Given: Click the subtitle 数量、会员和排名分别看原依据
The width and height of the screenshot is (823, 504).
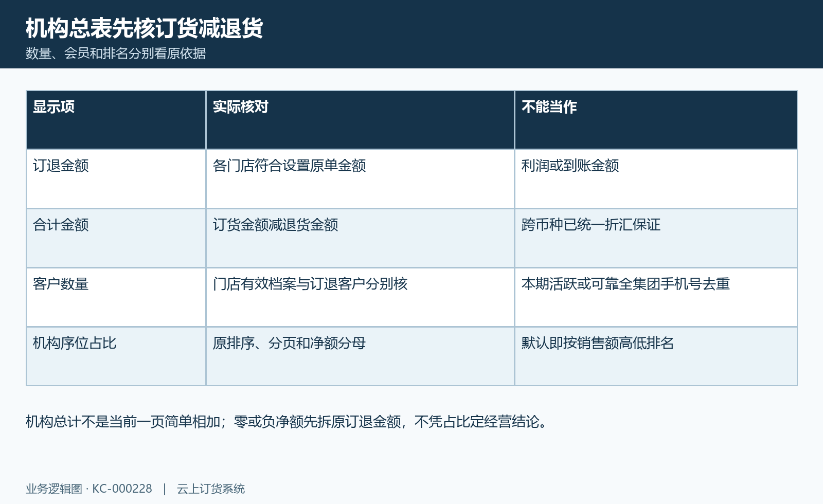Looking at the screenshot, I should [x=116, y=53].
